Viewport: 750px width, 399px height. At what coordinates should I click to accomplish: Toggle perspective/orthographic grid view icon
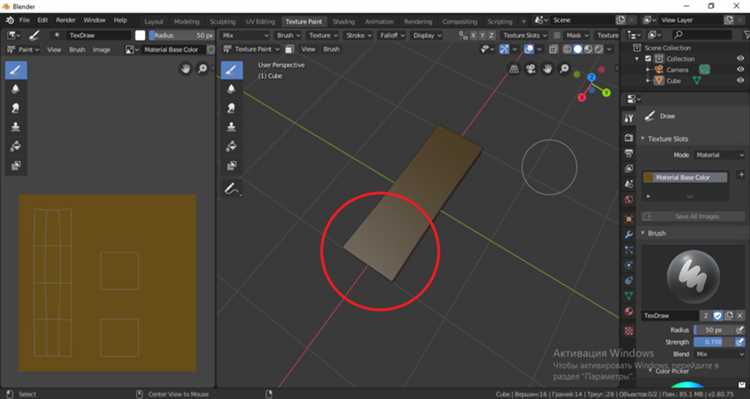coord(514,69)
